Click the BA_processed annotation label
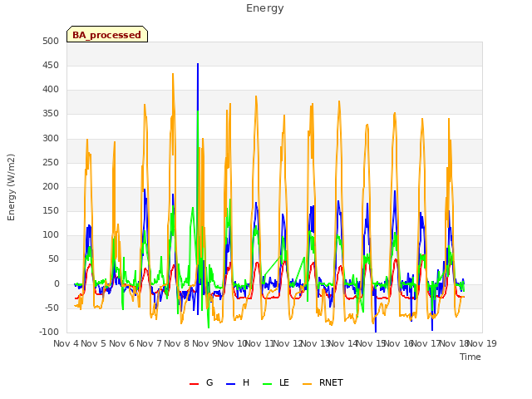Viewport: 532px width, 399px height. click(107, 35)
